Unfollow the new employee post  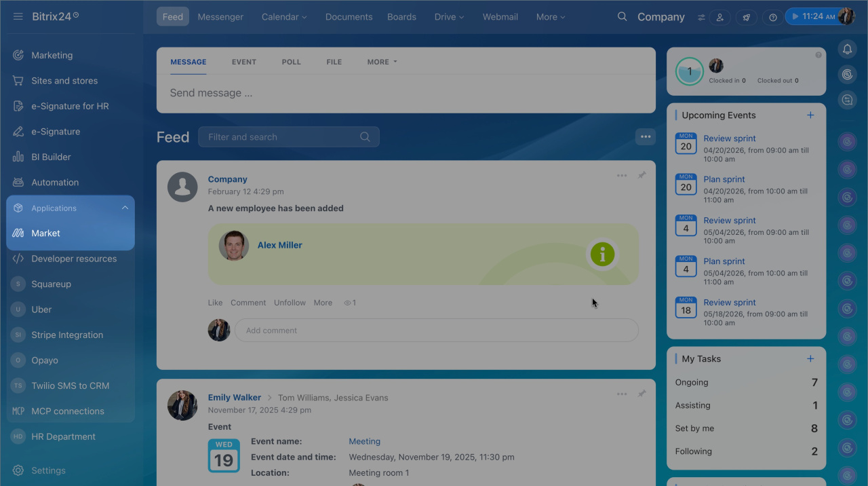pos(290,303)
